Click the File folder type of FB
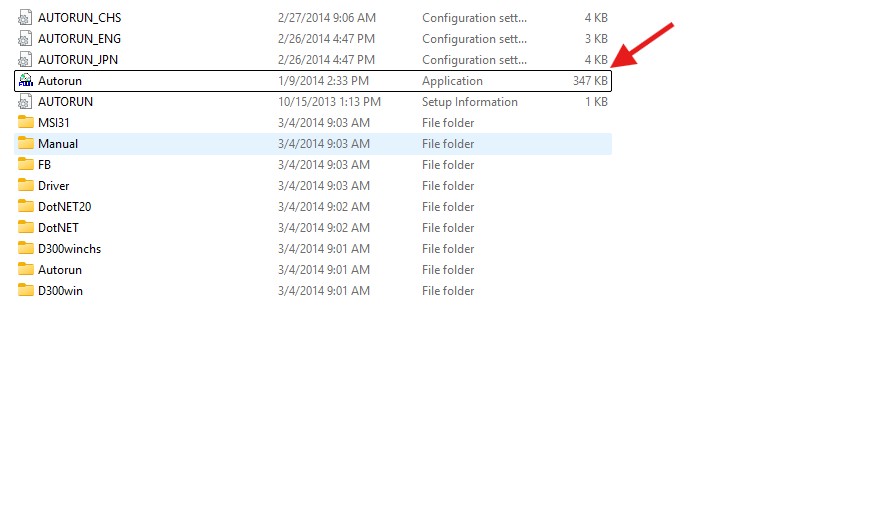The width and height of the screenshot is (870, 522). click(x=448, y=165)
